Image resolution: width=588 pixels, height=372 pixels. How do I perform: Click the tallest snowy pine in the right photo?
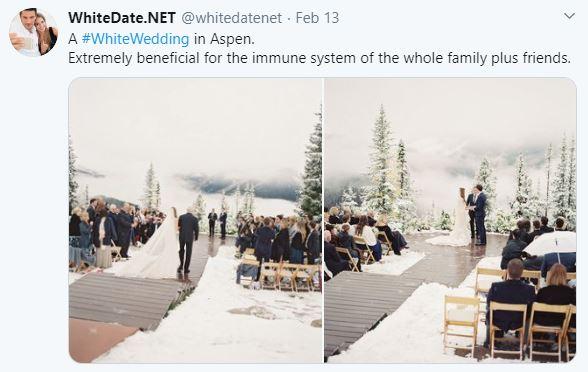pos(381,165)
